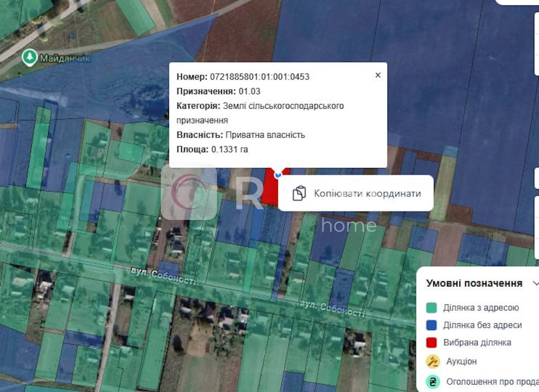Close the parcel info popup

point(378,75)
